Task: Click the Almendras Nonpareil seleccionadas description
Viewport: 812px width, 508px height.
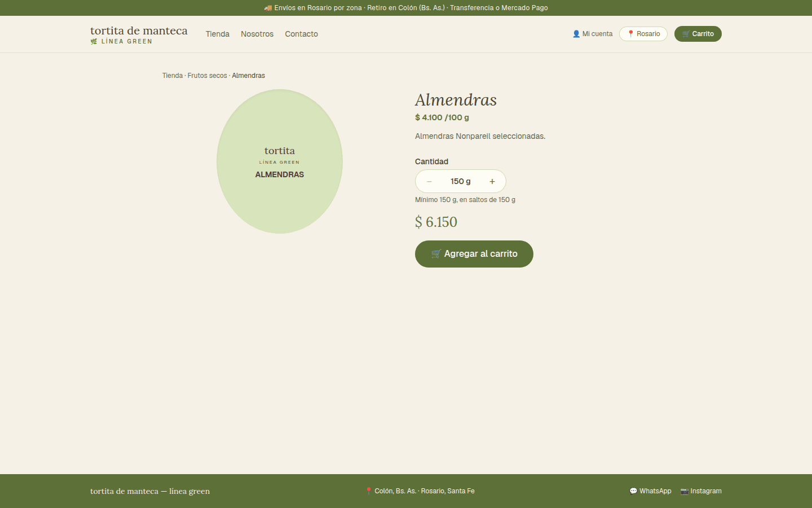Action: click(x=480, y=136)
